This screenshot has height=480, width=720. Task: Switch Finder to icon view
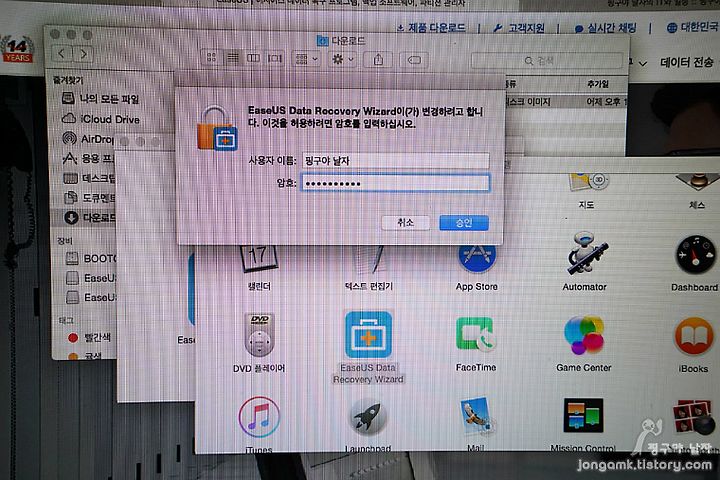coord(211,57)
